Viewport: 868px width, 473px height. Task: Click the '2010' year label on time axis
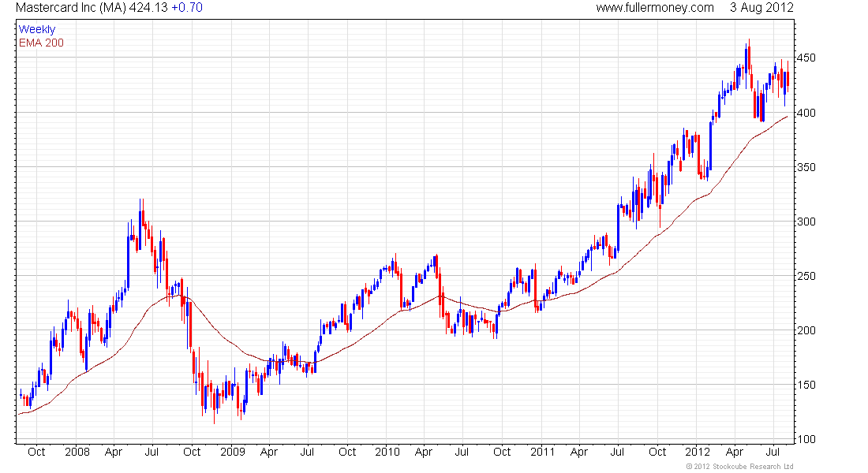pyautogui.click(x=387, y=452)
